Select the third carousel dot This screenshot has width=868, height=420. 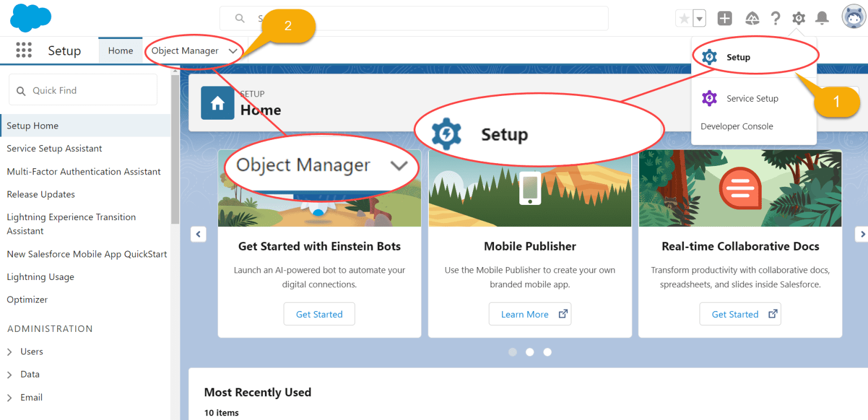[x=547, y=352]
